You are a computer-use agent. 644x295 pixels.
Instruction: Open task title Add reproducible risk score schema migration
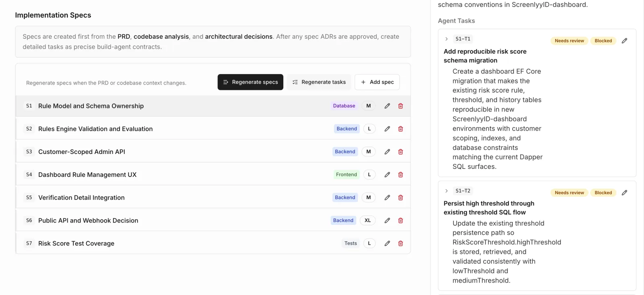485,56
